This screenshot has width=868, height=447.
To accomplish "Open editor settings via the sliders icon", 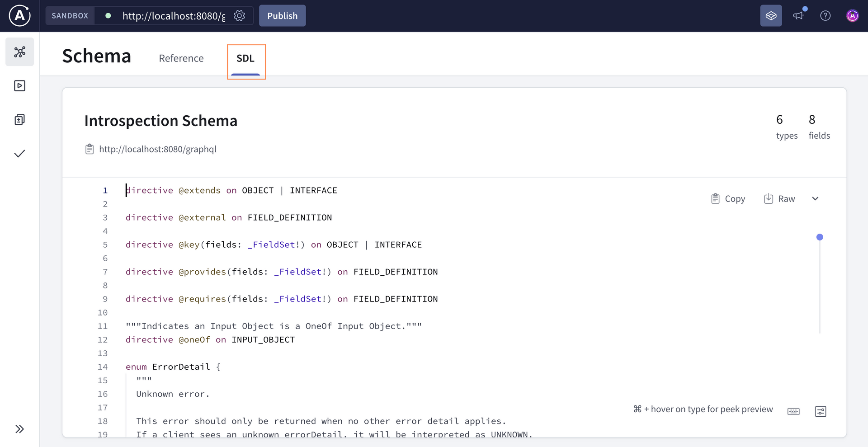I will [821, 411].
